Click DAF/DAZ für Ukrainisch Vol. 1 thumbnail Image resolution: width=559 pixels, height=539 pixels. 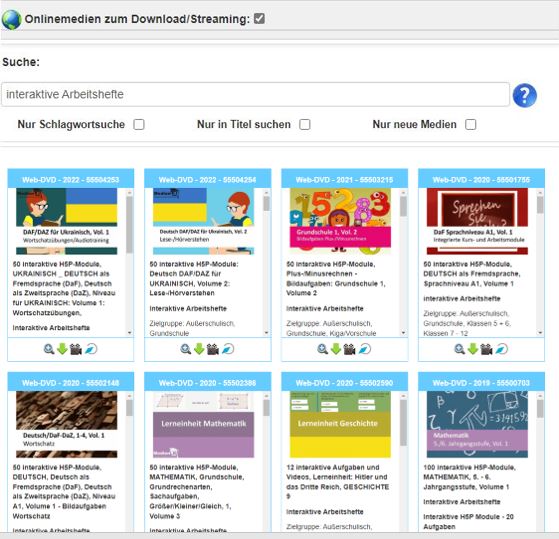tap(67, 221)
